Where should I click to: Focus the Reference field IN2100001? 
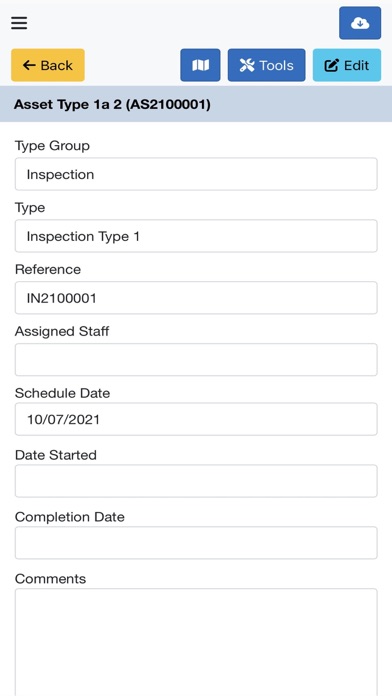click(x=196, y=298)
